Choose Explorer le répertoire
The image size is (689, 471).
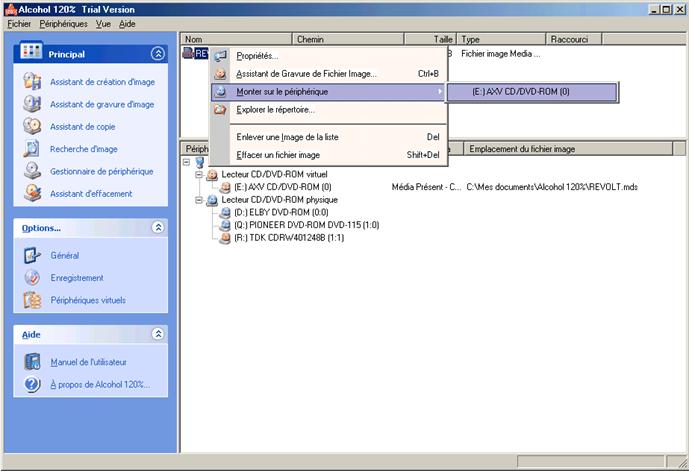click(329, 110)
